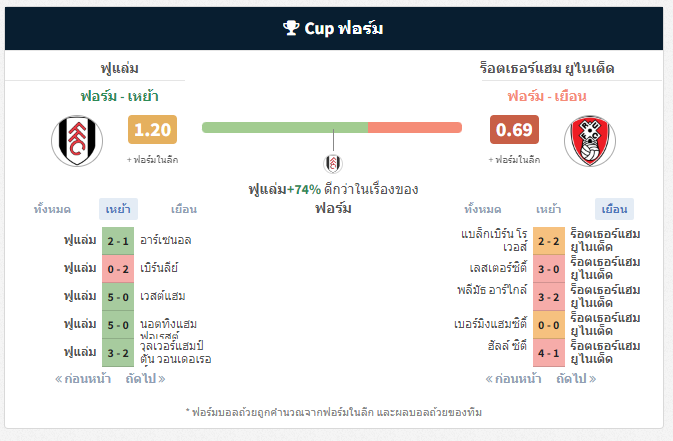Expand + ฟอร์มในลีก under Fulham rating
The image size is (673, 441).
[152, 160]
